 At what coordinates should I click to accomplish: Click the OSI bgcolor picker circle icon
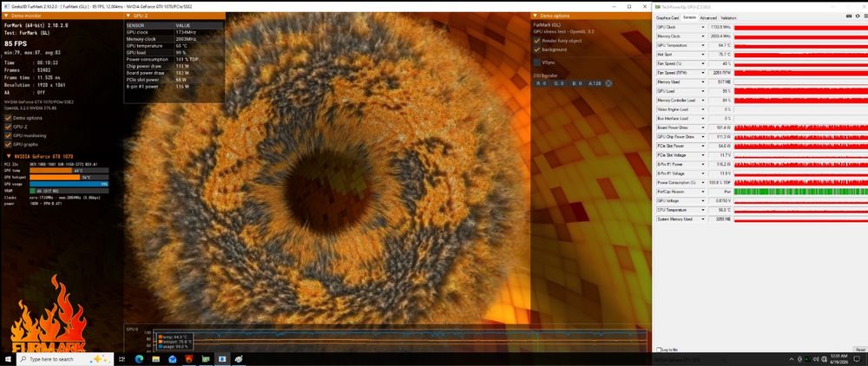(x=608, y=83)
